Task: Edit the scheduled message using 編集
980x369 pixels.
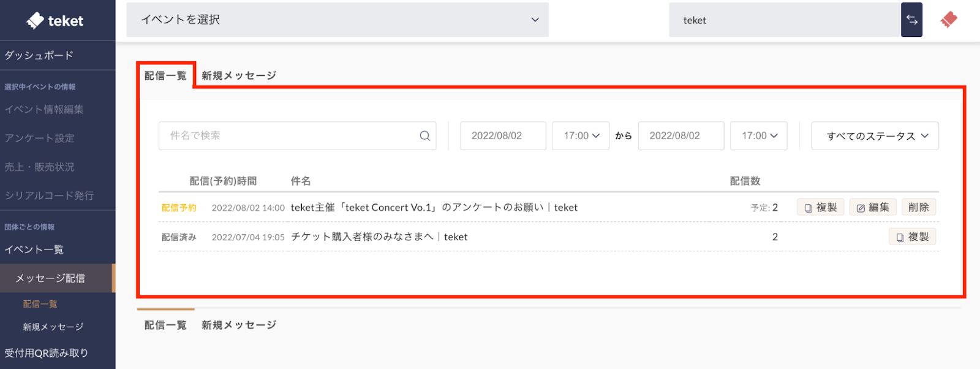Action: [x=873, y=208]
